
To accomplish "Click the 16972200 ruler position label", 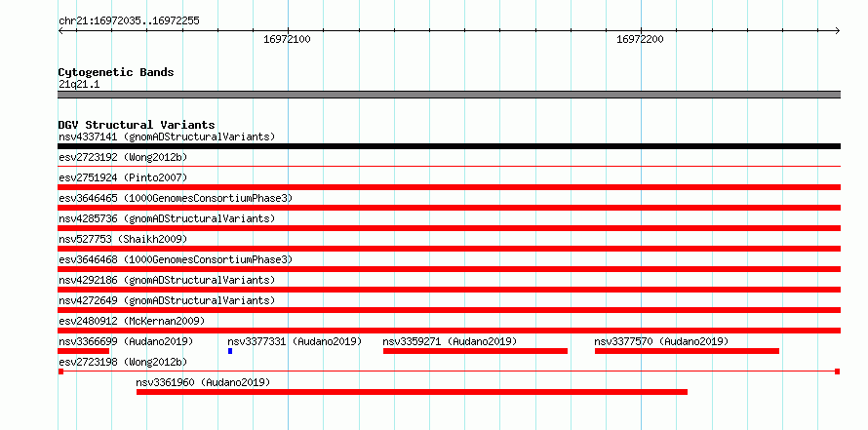I will (640, 39).
